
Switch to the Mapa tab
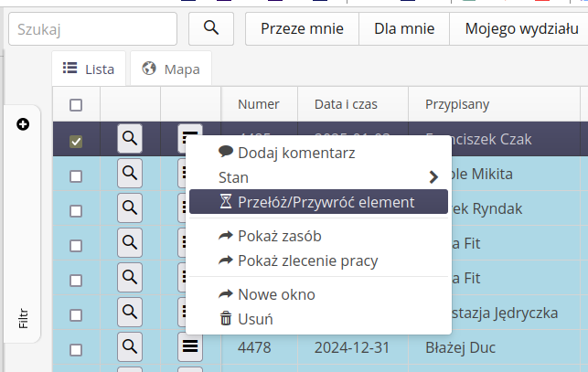pyautogui.click(x=171, y=69)
